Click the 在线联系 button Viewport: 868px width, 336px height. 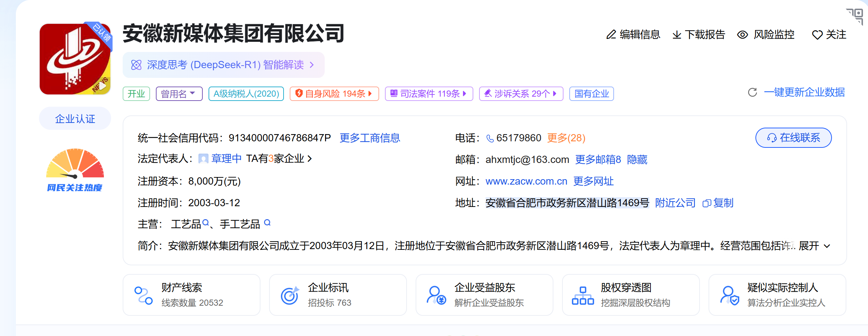(793, 138)
